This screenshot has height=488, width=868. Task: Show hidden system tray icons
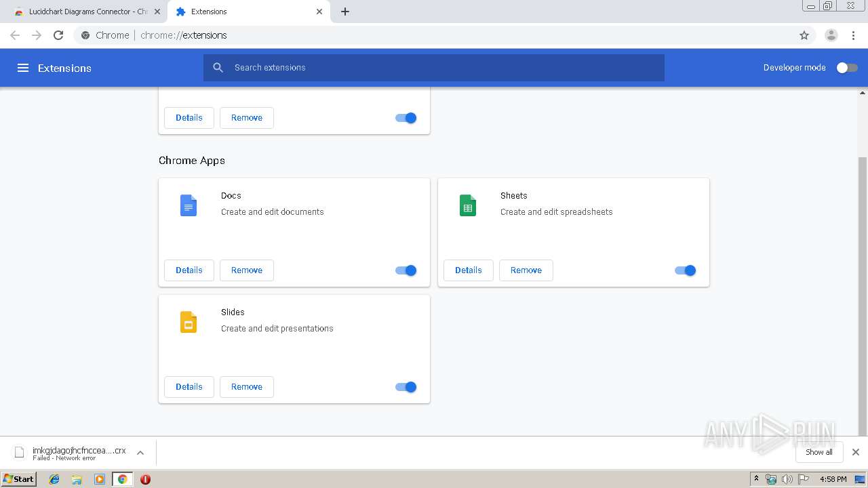tap(756, 479)
